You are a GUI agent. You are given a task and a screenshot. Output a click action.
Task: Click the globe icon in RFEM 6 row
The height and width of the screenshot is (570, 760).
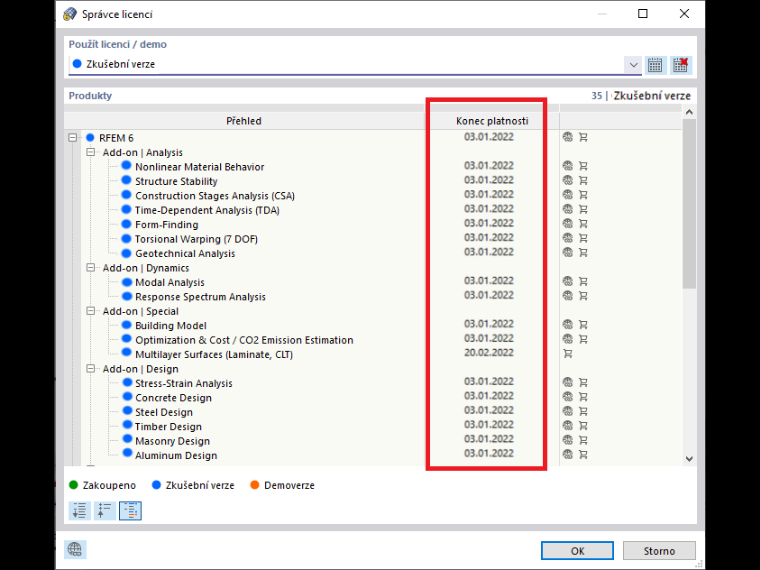click(568, 138)
